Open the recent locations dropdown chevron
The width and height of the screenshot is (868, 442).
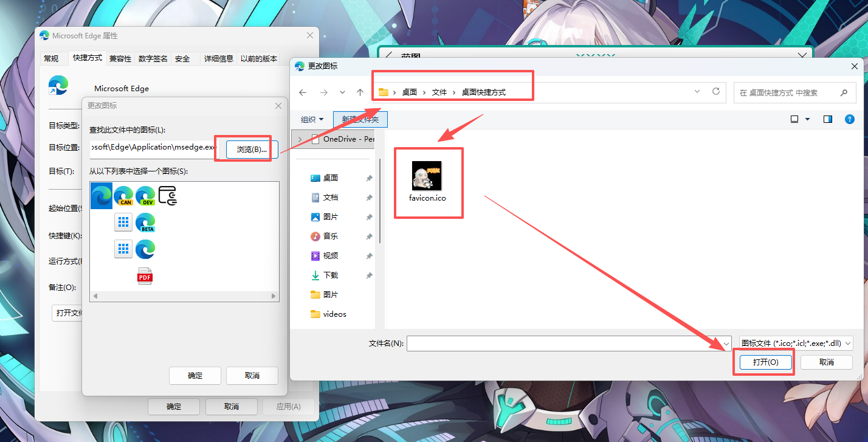click(342, 92)
